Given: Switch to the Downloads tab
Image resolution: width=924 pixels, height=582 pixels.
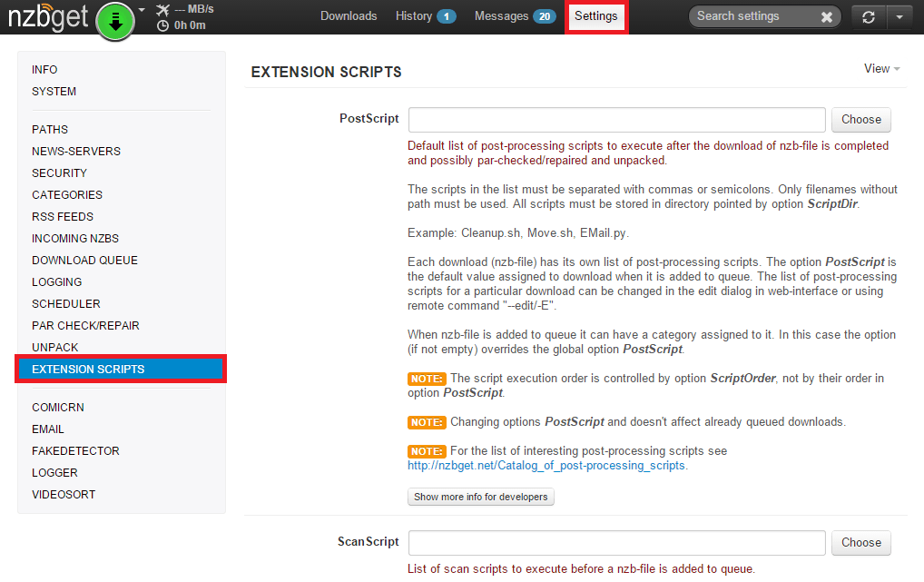Looking at the screenshot, I should 349,16.
